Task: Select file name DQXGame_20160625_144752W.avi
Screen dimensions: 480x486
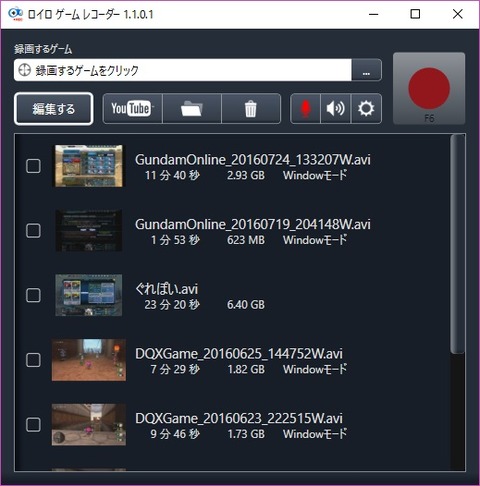Action: (x=239, y=354)
